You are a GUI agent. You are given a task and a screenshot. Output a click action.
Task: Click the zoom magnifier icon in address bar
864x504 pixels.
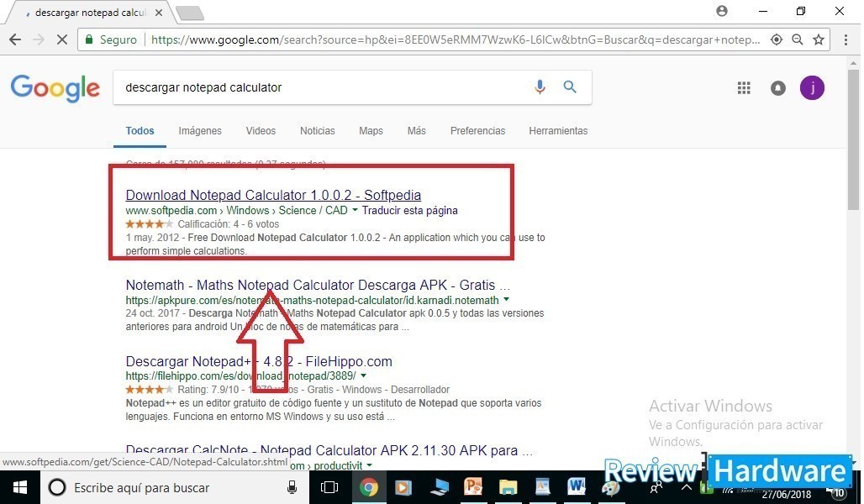[x=798, y=39]
